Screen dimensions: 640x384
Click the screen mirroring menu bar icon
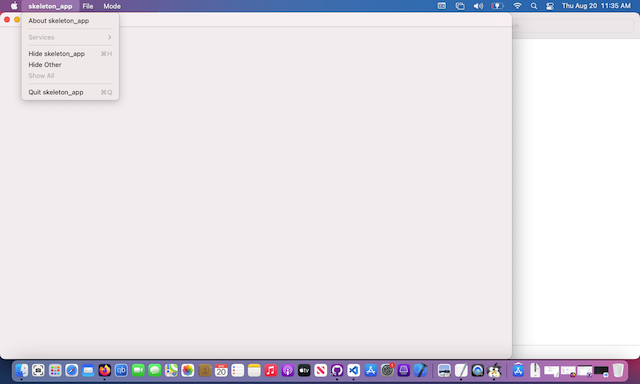pyautogui.click(x=460, y=6)
